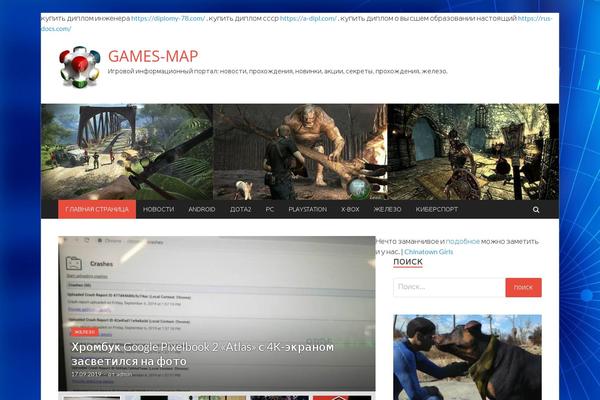Viewport: 600px width, 400px height.
Task: Open the Хромбук Google Pixelbook 2 Atlas article title
Action: 202,354
